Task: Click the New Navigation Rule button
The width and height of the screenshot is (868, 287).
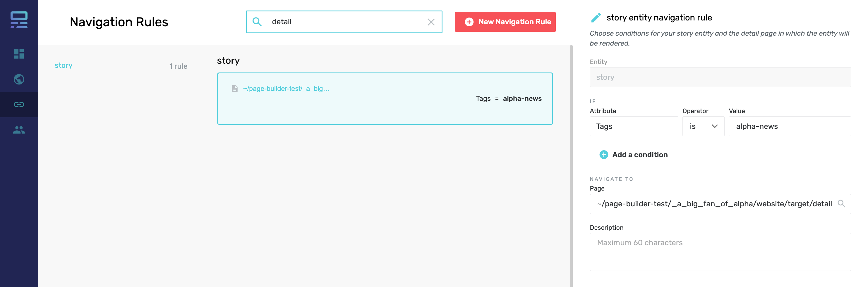Action: (x=505, y=22)
